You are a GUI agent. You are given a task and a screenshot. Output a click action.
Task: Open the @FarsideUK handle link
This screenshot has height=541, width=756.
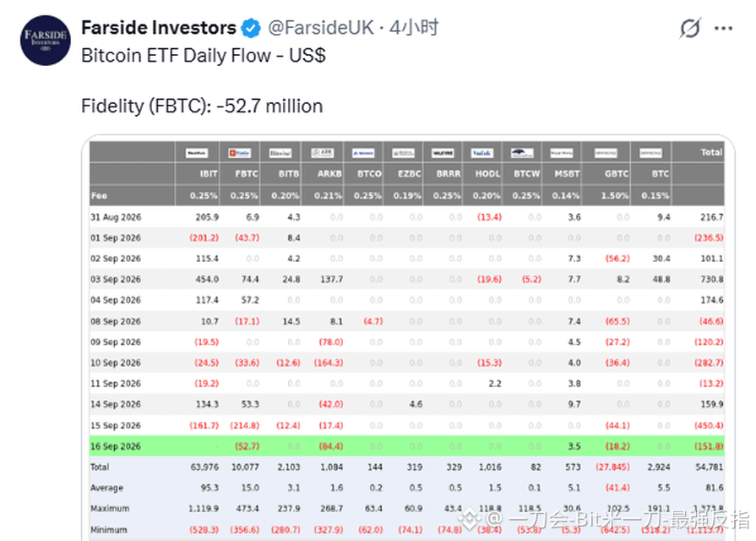[x=321, y=28]
